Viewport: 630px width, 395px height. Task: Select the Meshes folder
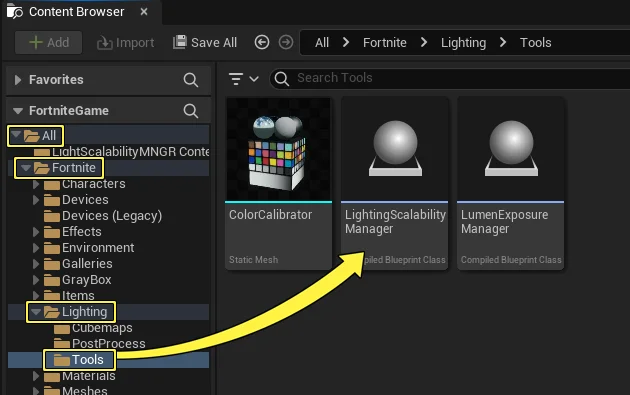[x=76, y=391]
